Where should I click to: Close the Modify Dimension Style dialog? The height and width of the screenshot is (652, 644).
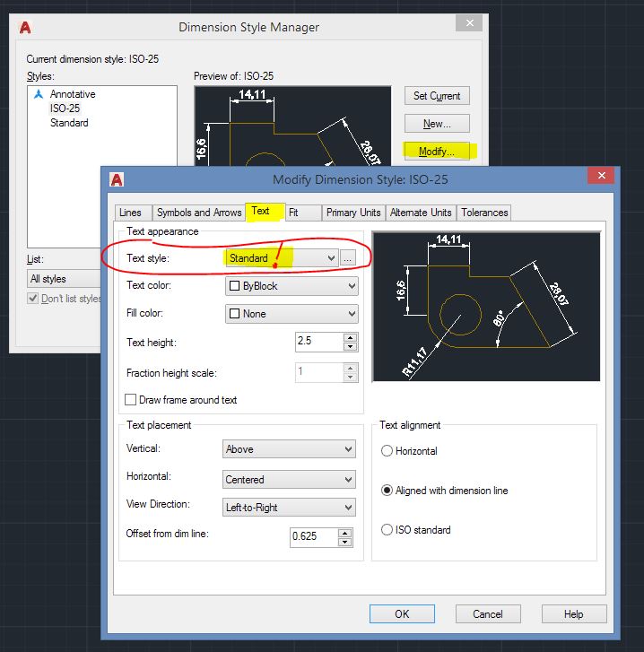click(x=601, y=175)
